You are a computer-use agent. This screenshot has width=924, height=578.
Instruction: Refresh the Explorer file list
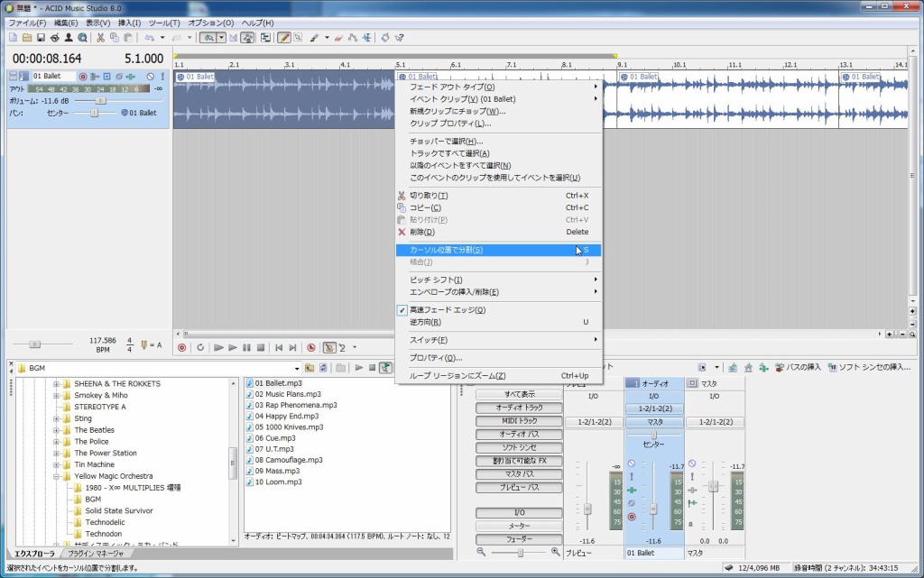[323, 368]
